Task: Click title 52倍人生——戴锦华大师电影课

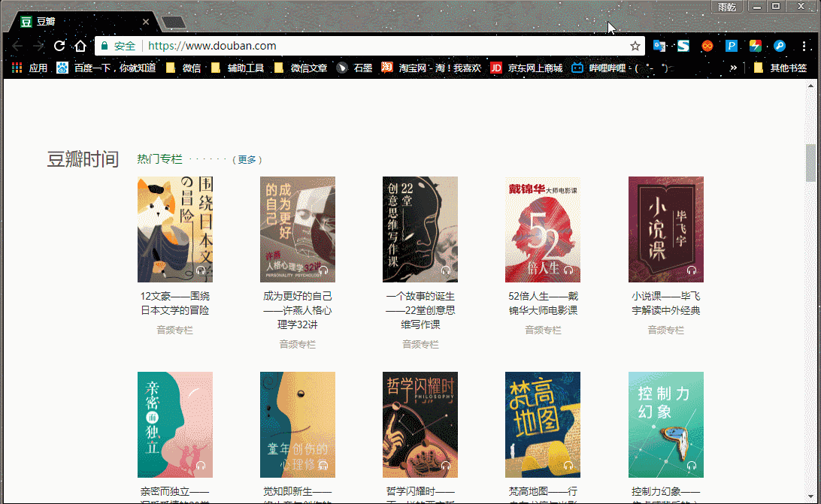Action: point(543,303)
